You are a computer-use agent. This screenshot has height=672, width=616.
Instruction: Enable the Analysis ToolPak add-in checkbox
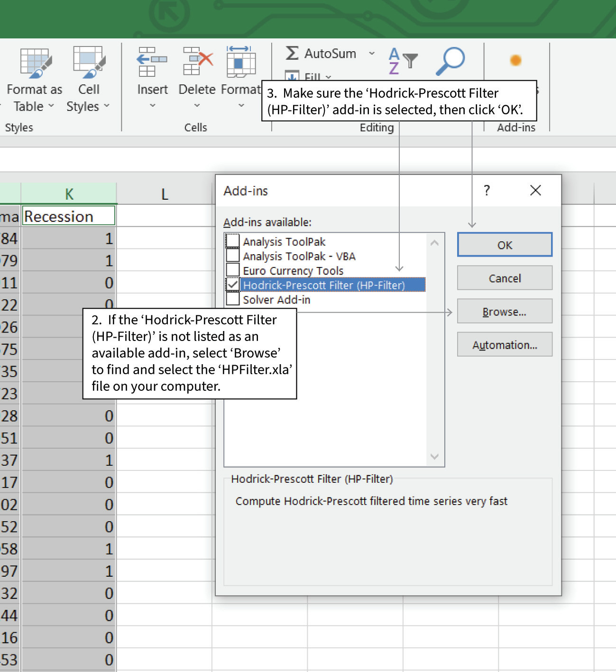click(232, 241)
